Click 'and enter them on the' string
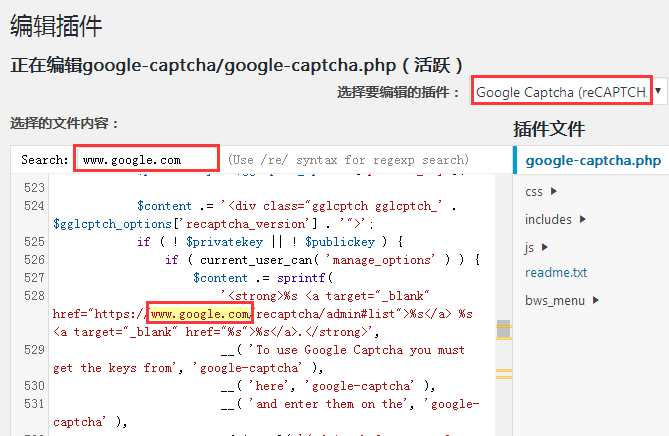This screenshot has height=436, width=669. pyautogui.click(x=330, y=404)
